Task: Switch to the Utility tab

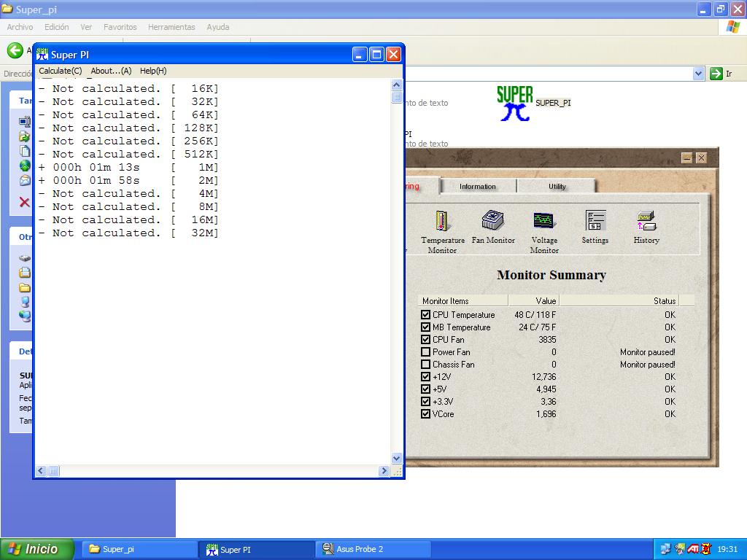Action: (557, 187)
